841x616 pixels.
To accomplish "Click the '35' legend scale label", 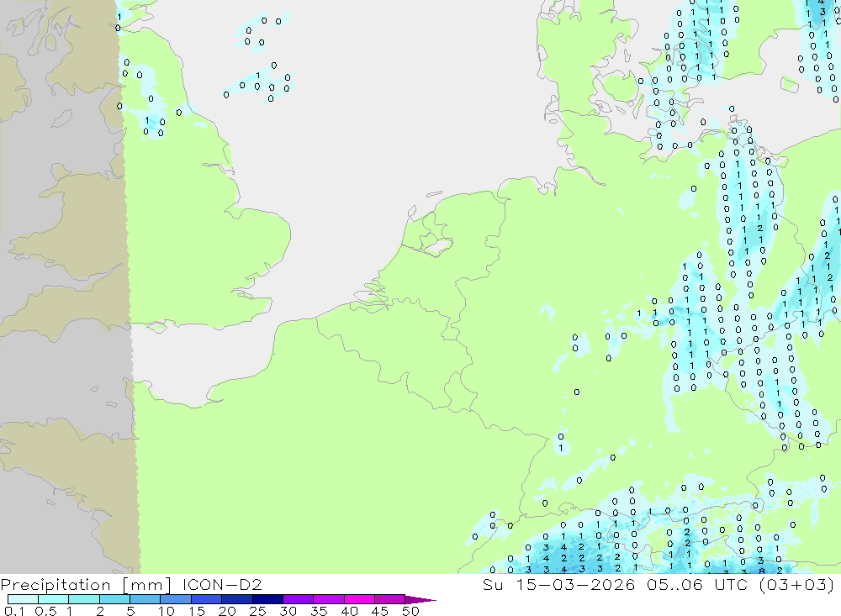I will click(319, 611).
